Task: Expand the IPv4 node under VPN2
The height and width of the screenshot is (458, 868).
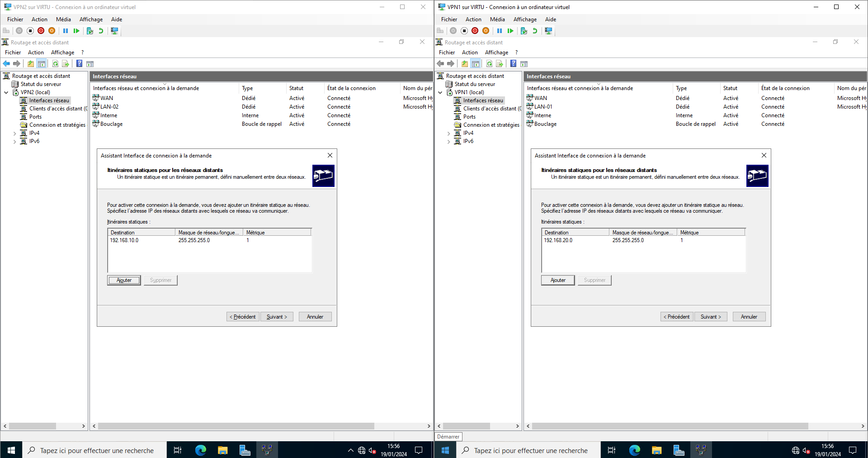Action: click(x=14, y=134)
